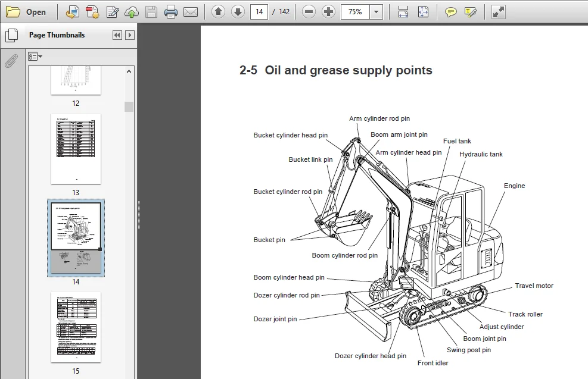
Task: Go to previous page up arrow
Action: tap(218, 12)
